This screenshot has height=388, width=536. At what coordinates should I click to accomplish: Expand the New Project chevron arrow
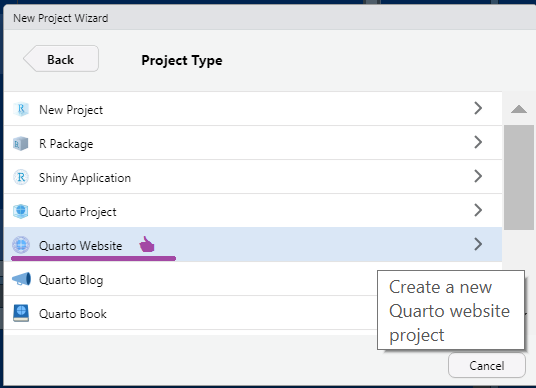(478, 108)
